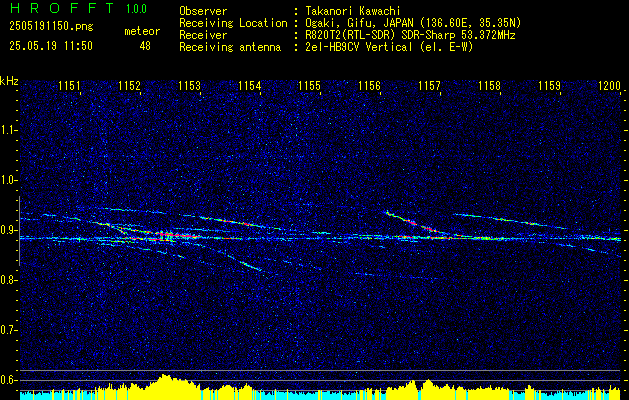Click the kHz axis unit label
Screen dimensions: 629x400
coord(9,81)
